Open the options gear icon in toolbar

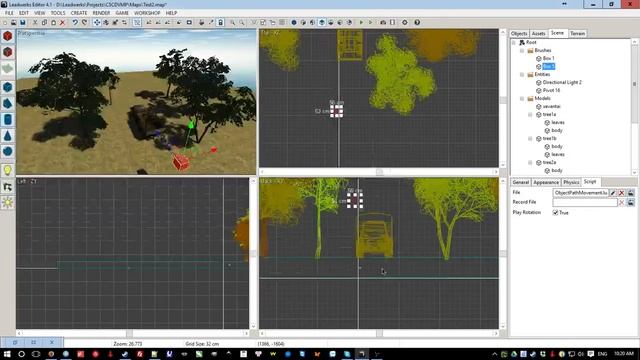[x=404, y=22]
